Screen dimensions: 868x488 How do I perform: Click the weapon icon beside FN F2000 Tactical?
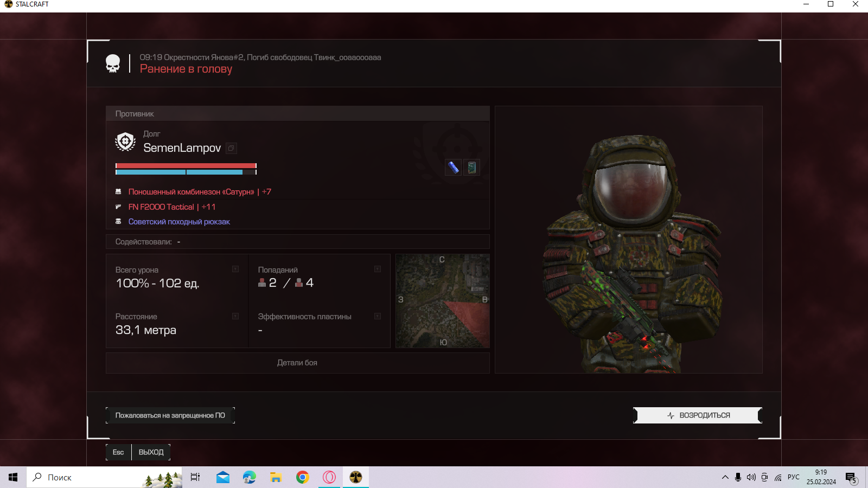tap(118, 207)
